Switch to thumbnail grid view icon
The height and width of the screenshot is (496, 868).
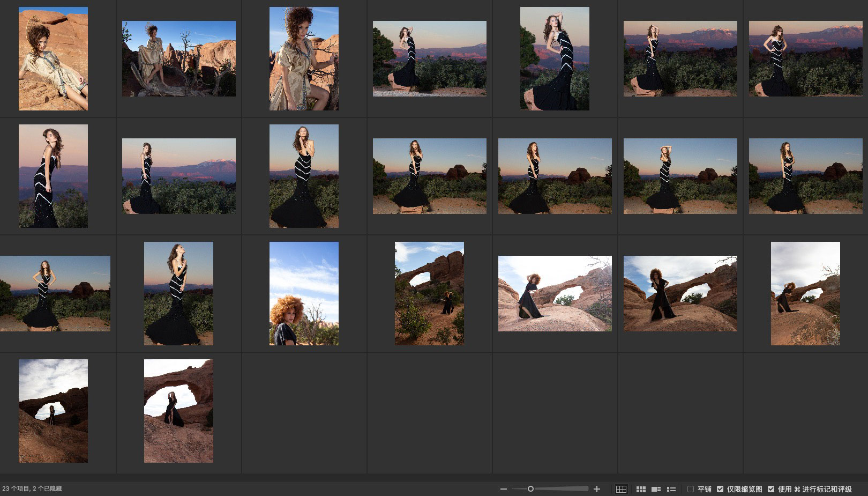point(641,489)
